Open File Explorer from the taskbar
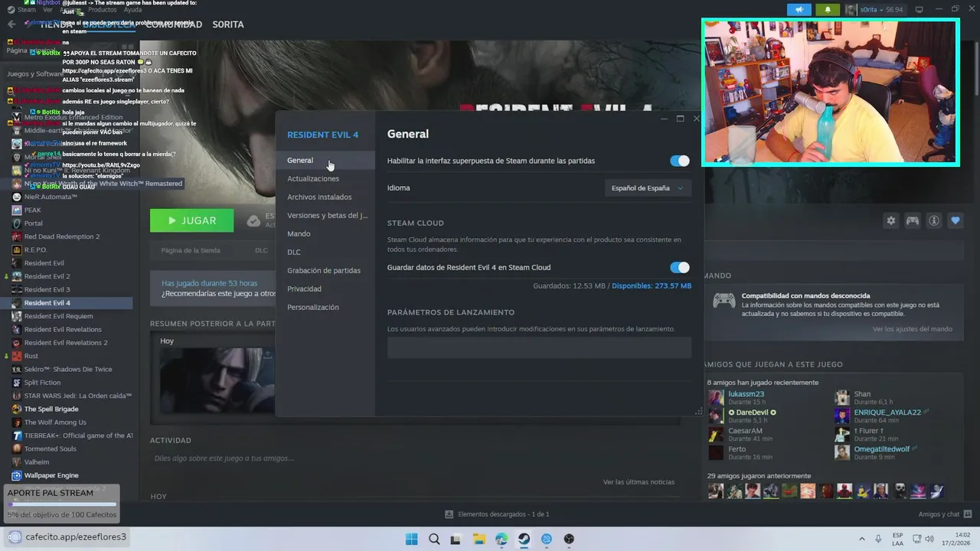This screenshot has width=980, height=551. (479, 539)
